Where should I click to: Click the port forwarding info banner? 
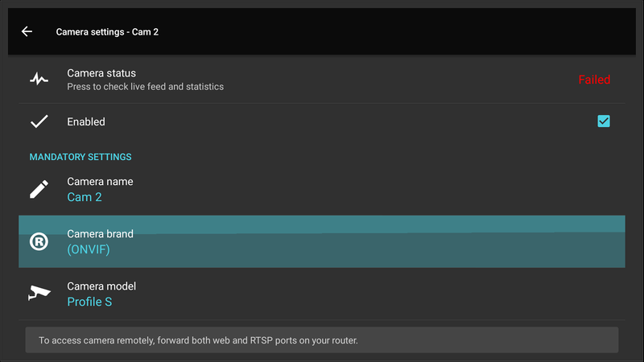(x=322, y=340)
